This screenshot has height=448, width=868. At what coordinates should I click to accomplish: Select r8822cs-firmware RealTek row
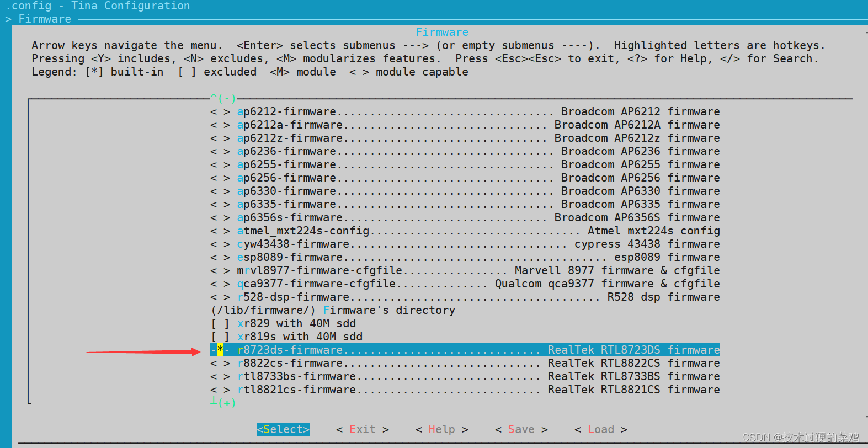(465, 364)
